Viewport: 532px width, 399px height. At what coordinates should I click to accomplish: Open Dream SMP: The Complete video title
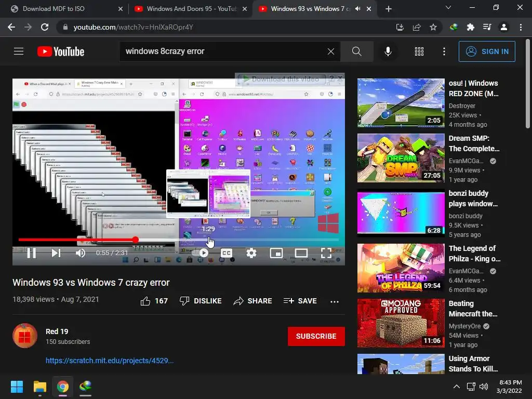click(474, 143)
